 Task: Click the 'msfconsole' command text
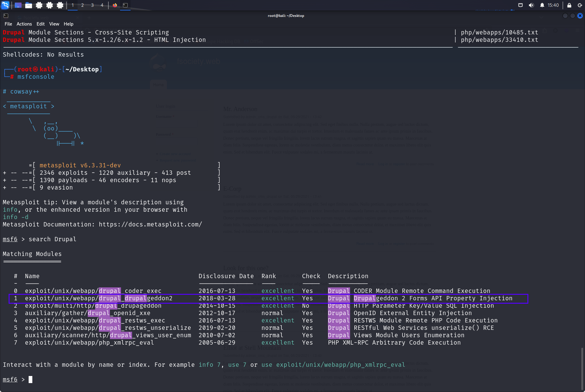tap(36, 77)
